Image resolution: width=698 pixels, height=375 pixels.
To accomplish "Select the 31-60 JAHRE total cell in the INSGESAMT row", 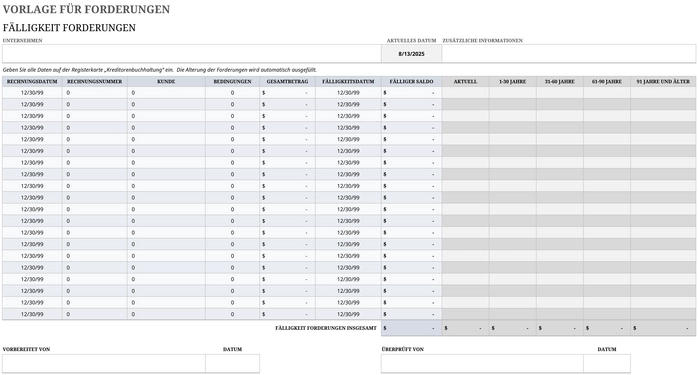I will pos(560,328).
